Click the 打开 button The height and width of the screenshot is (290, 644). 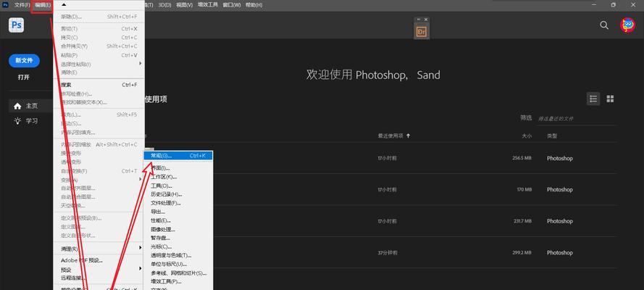pos(24,78)
